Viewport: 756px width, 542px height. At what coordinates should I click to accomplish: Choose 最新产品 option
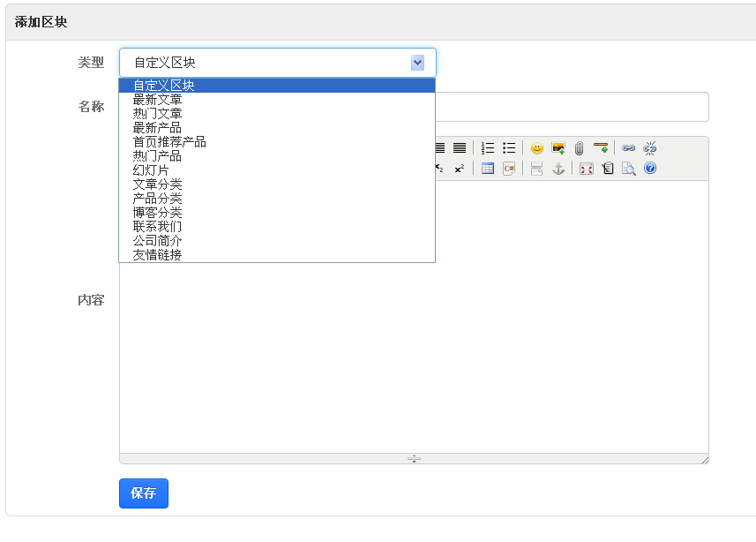click(277, 128)
